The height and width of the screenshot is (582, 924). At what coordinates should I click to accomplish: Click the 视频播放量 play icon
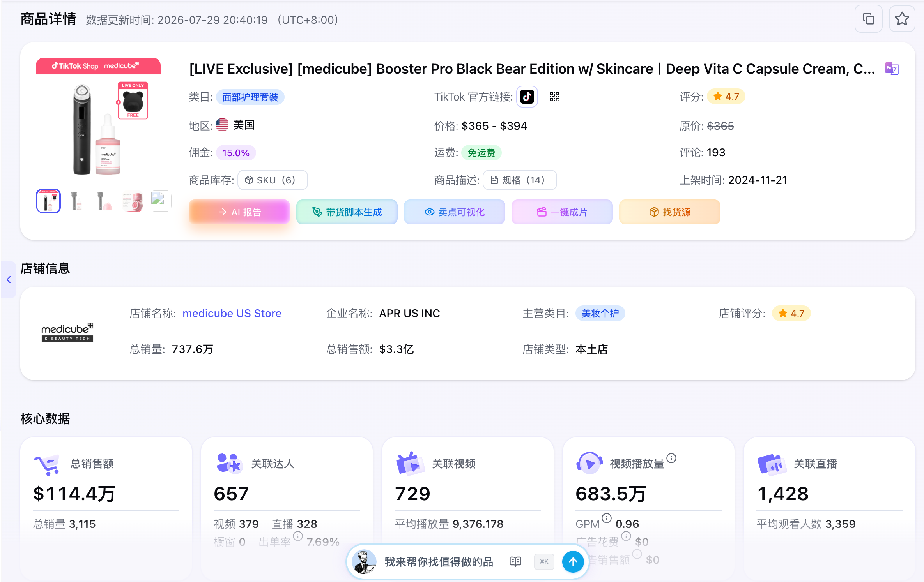click(589, 464)
